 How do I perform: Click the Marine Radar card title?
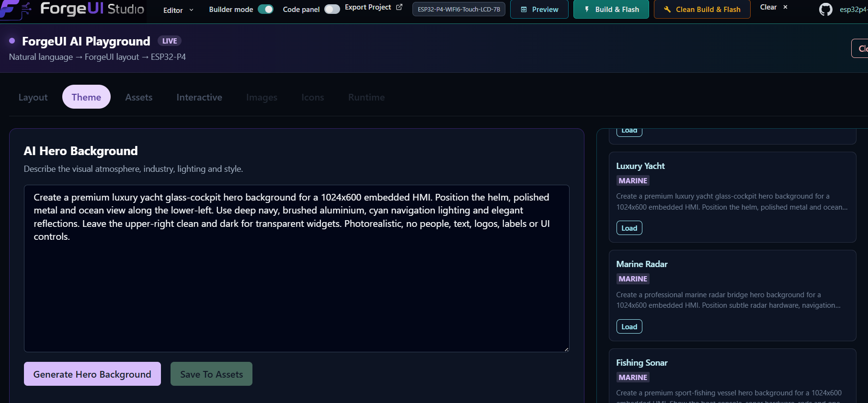pos(642,264)
